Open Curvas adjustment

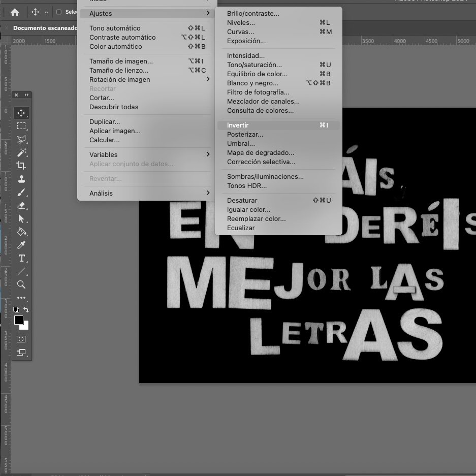coord(278,31)
